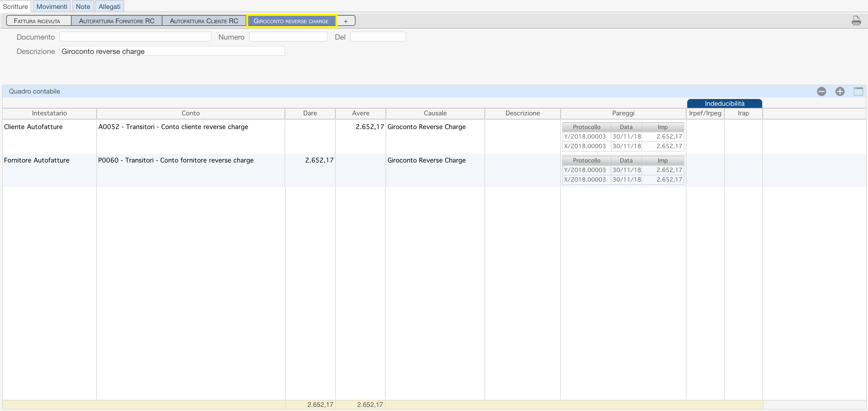Add a new entry with the + tab
This screenshot has width=868, height=411.
coord(346,21)
